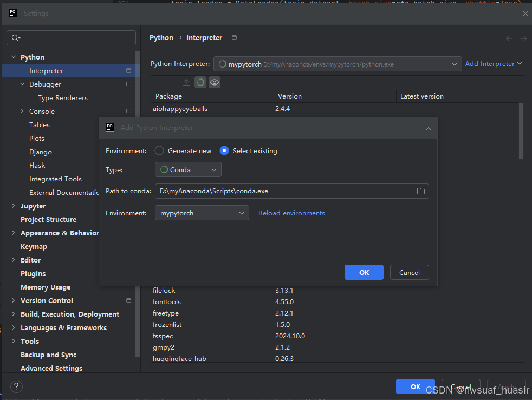532x400 pixels.
Task: Open the Add Interpreter dropdown link
Action: coord(494,64)
